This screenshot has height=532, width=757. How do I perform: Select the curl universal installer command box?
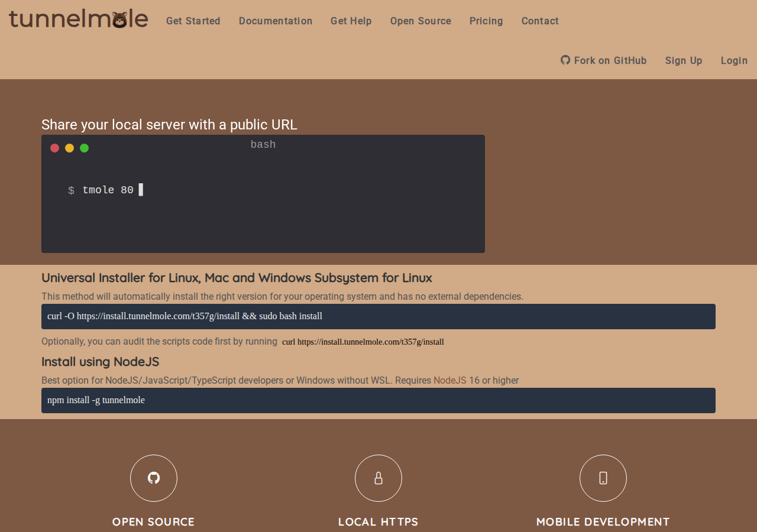tap(378, 316)
